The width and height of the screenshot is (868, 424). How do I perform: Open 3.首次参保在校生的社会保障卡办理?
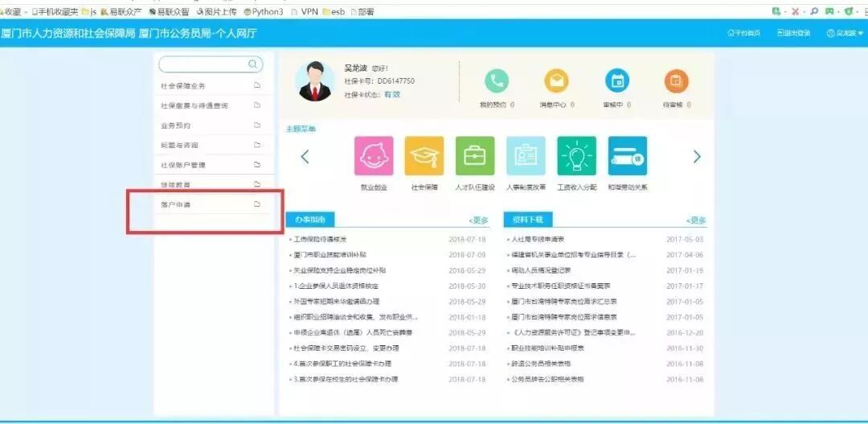click(x=346, y=379)
